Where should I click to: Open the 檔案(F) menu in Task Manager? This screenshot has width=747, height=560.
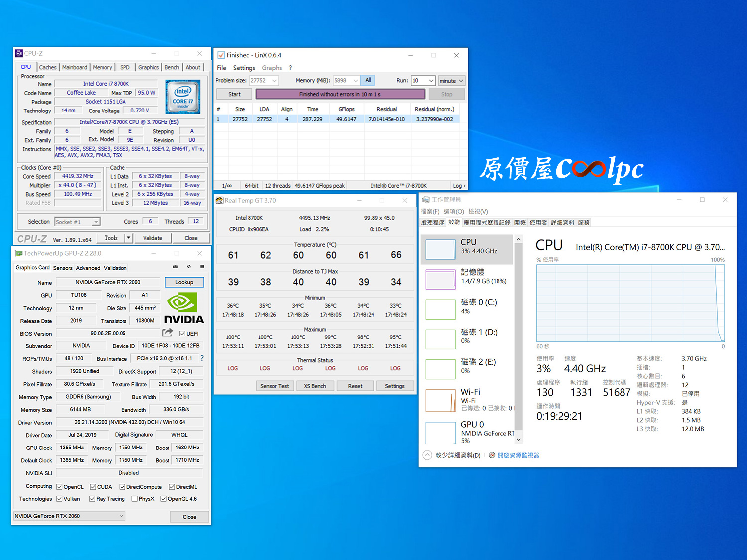(x=430, y=211)
